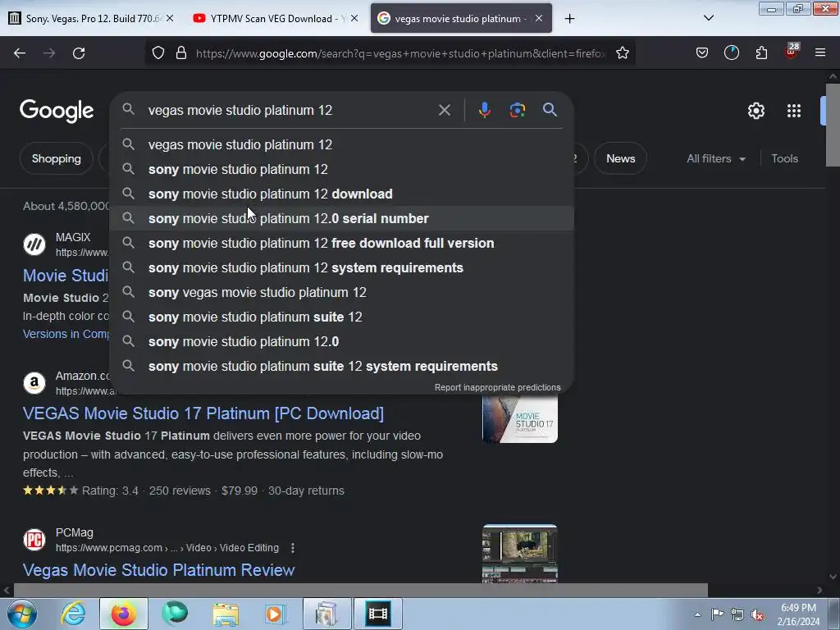Show hidden system tray icons
Screen dimensions: 840x630
[697, 614]
